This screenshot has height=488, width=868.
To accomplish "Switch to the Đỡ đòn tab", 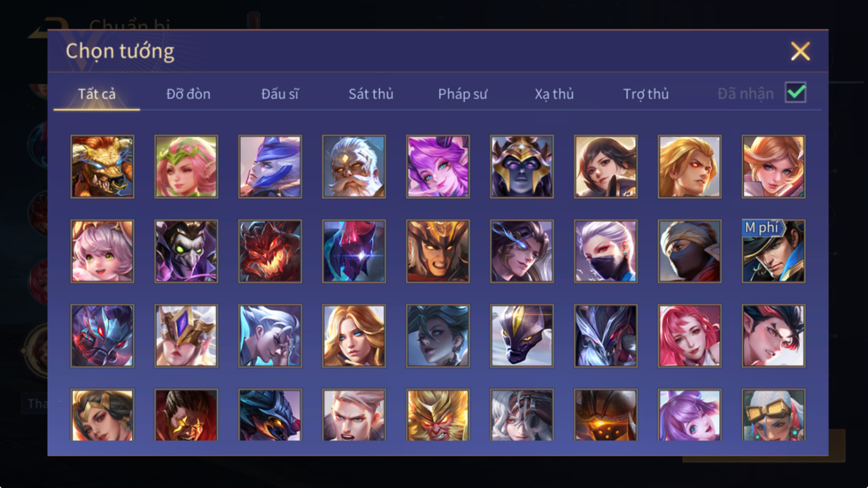I will pos(188,94).
